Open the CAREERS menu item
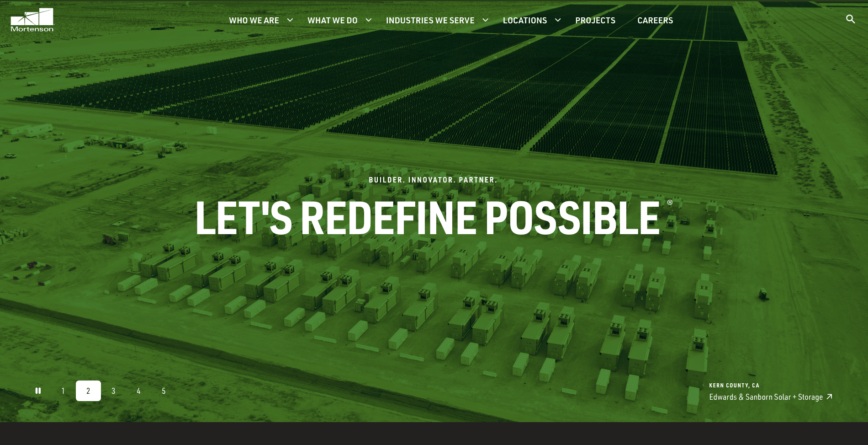This screenshot has height=445, width=868. (x=655, y=20)
